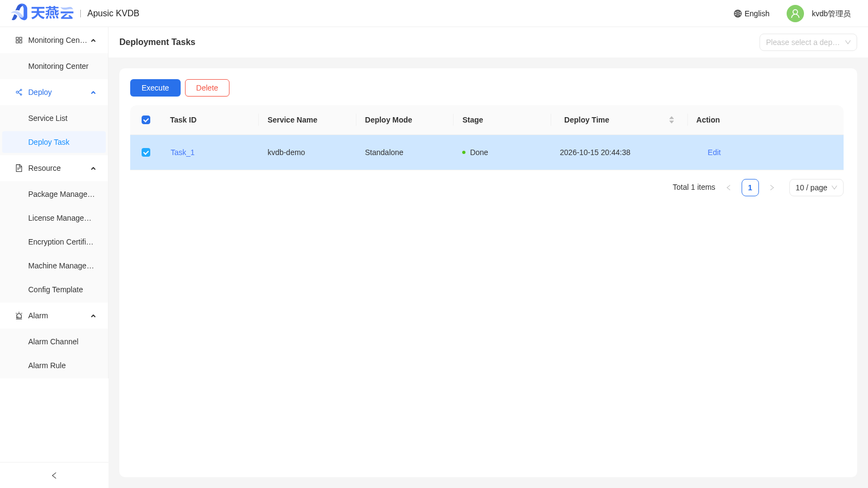Click the Done stage status

[475, 152]
